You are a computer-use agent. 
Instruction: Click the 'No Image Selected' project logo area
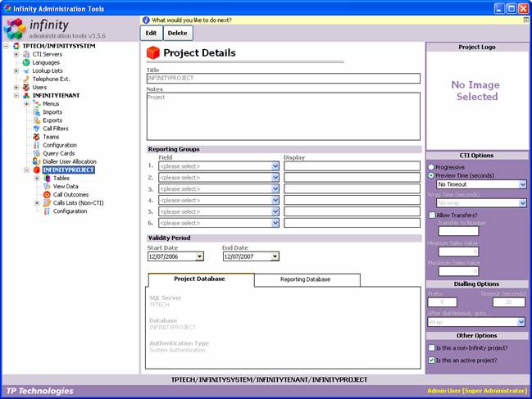coord(477,100)
